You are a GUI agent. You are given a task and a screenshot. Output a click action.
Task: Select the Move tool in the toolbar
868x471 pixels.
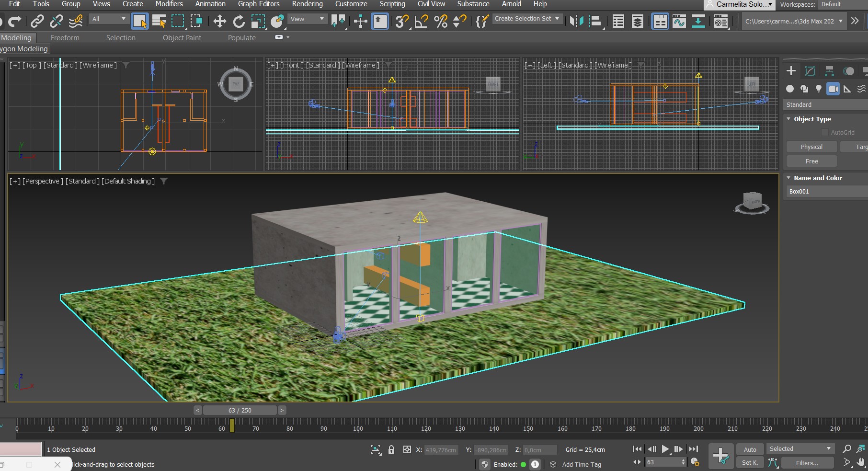(219, 21)
